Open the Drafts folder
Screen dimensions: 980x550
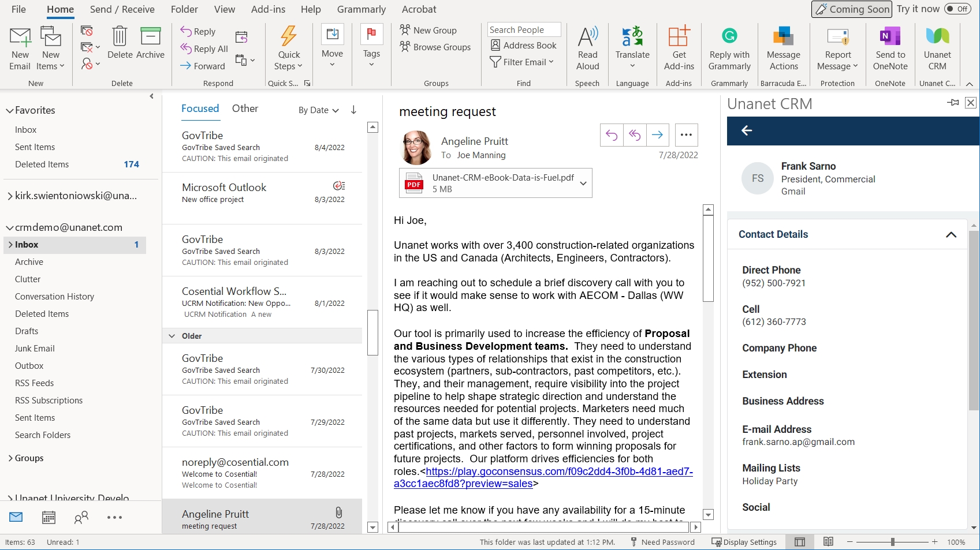pyautogui.click(x=27, y=331)
